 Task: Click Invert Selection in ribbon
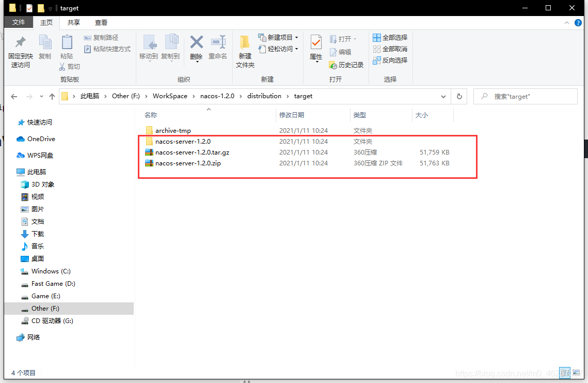pos(390,60)
